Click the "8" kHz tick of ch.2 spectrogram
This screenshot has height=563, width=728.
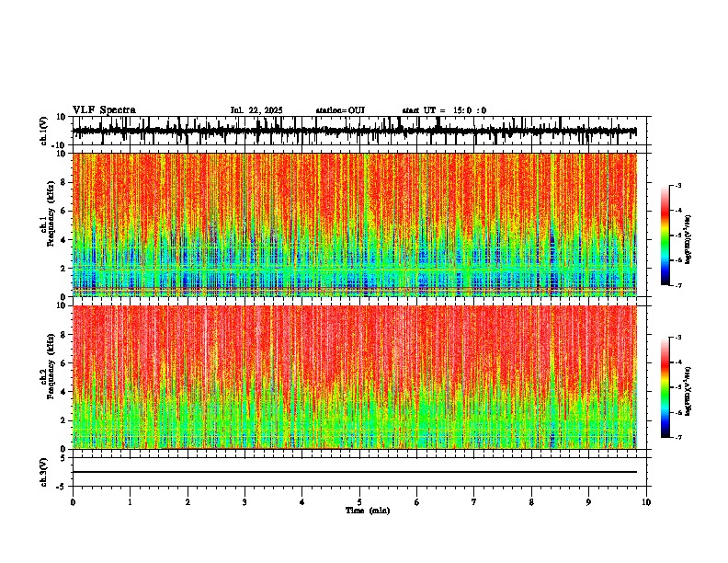(63, 335)
